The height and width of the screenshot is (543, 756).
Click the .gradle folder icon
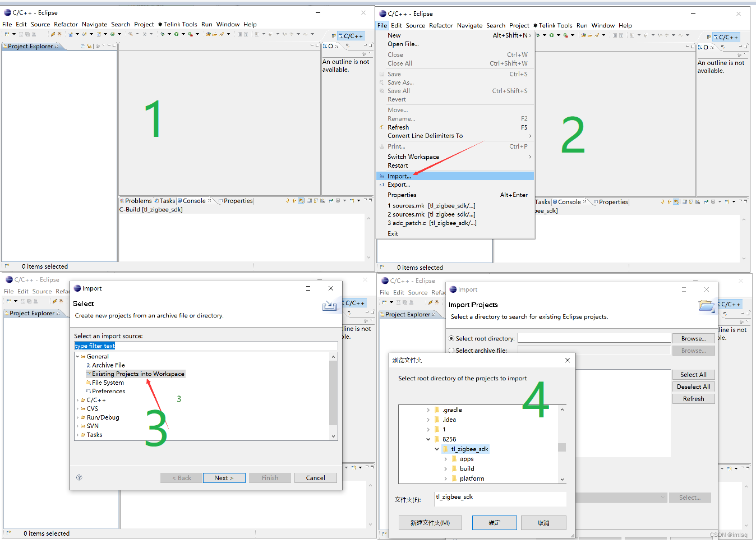437,409
